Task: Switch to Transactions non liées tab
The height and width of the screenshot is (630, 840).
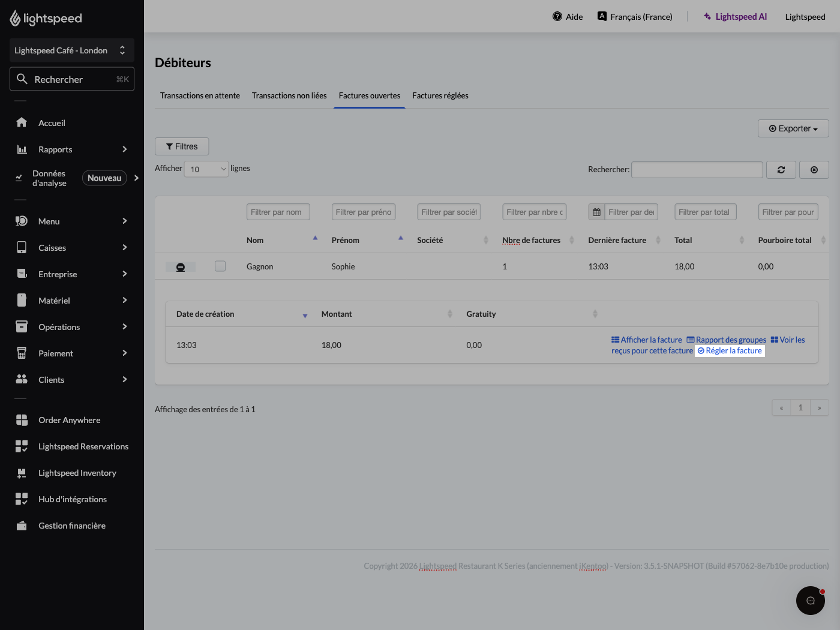Action: click(x=289, y=95)
